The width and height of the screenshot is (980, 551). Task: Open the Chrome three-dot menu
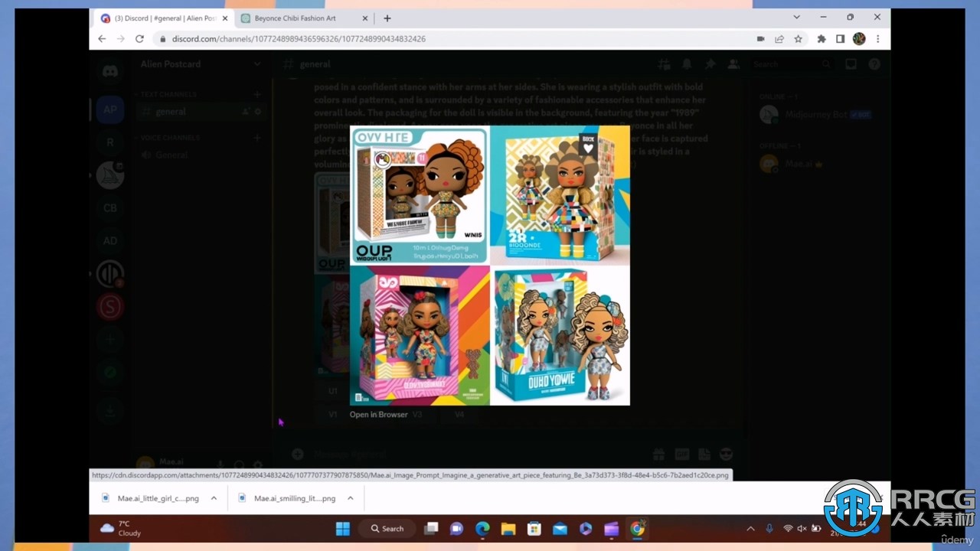point(877,39)
